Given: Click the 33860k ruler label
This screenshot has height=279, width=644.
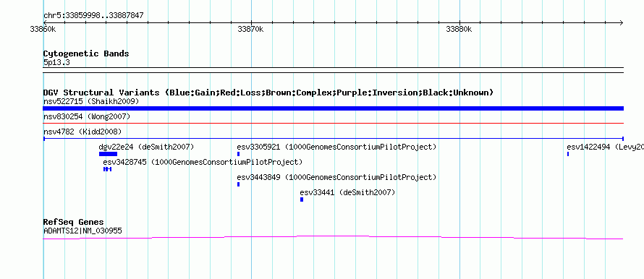Looking at the screenshot, I should point(43,30).
